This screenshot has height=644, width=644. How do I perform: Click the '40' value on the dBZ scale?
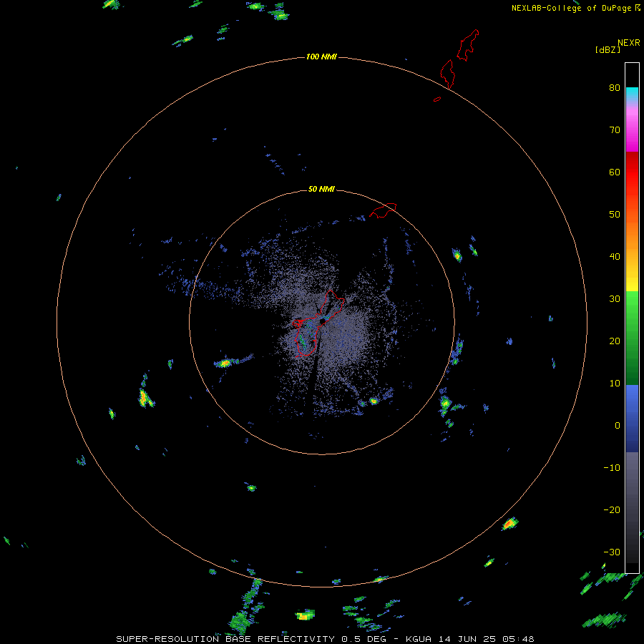(x=615, y=257)
